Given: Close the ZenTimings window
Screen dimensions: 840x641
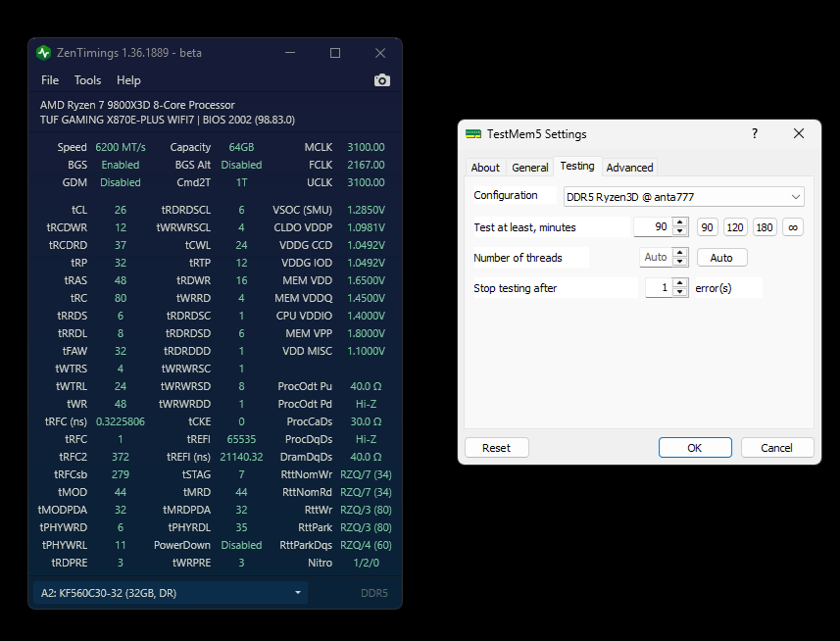Looking at the screenshot, I should [380, 53].
